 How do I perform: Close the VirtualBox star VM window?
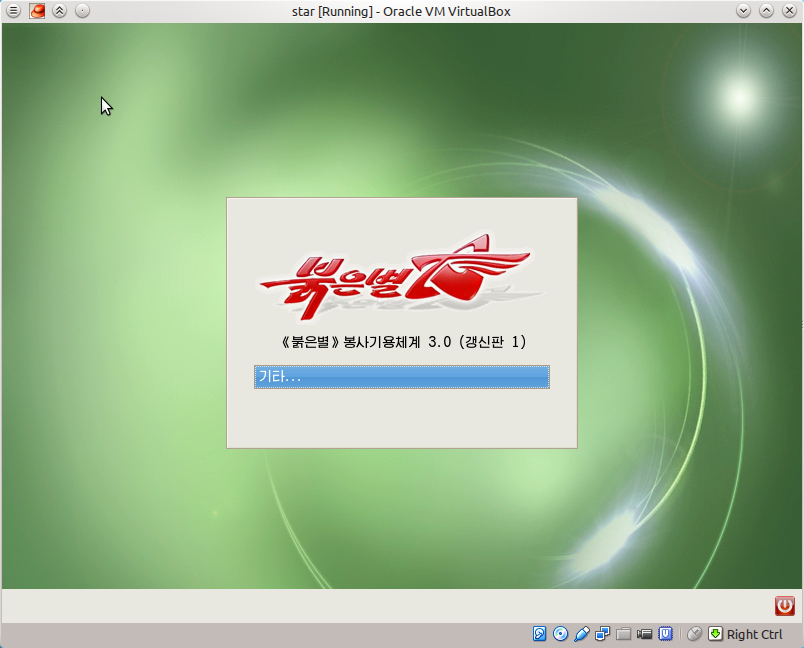click(789, 10)
